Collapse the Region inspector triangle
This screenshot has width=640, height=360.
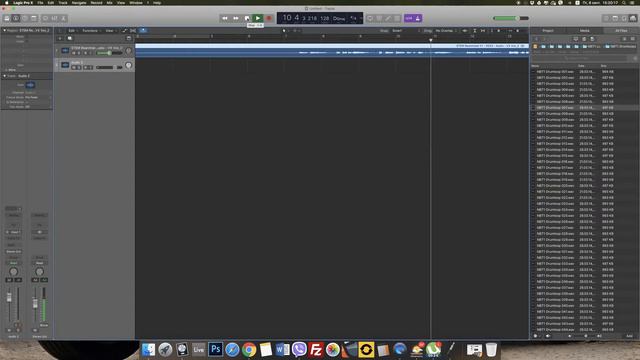tap(4, 30)
